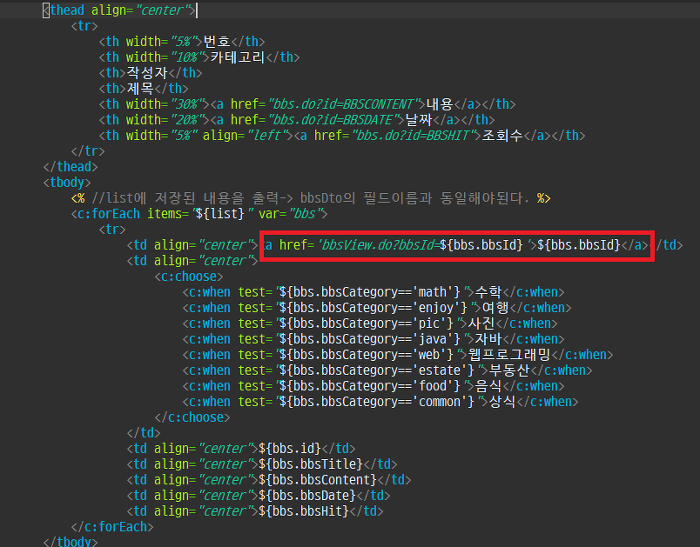Click the width="20%" attribute value
This screenshot has width=700, height=547.
186,120
